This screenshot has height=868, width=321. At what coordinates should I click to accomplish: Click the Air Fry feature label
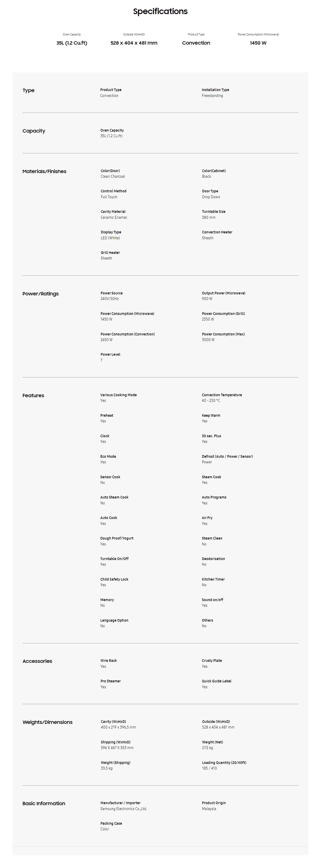[207, 517]
